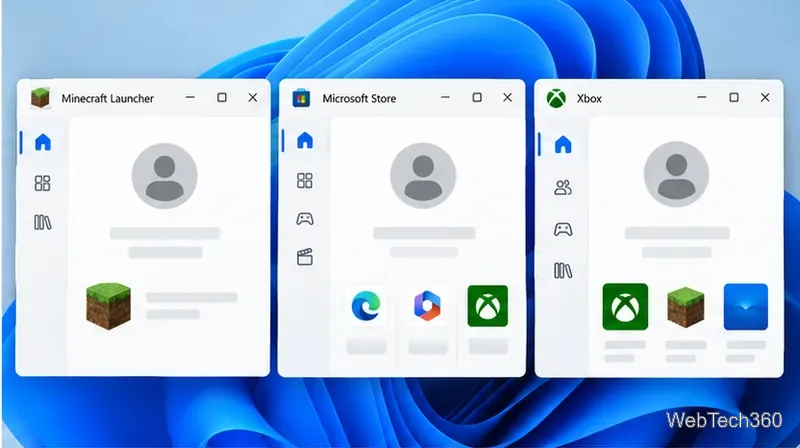This screenshot has width=800, height=448.
Task: Select the green Xbox tile in Xbox window
Action: [x=625, y=307]
